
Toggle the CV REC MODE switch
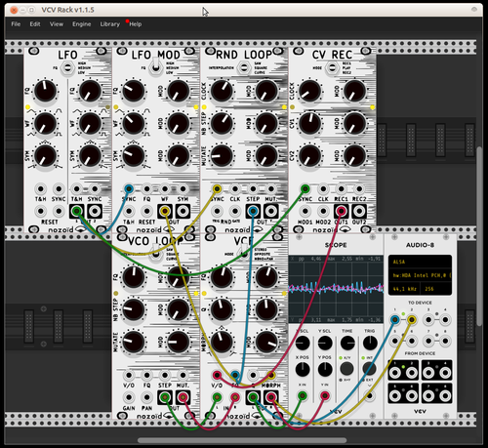(332, 68)
